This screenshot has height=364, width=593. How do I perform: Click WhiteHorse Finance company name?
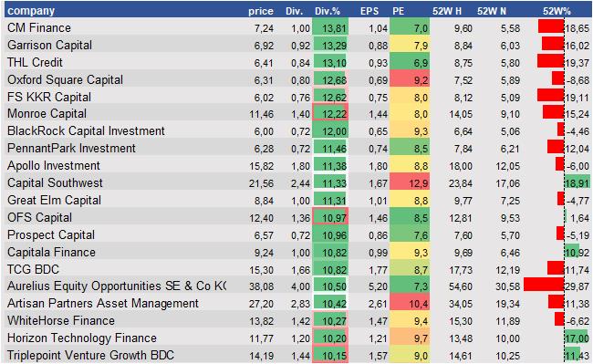point(61,320)
